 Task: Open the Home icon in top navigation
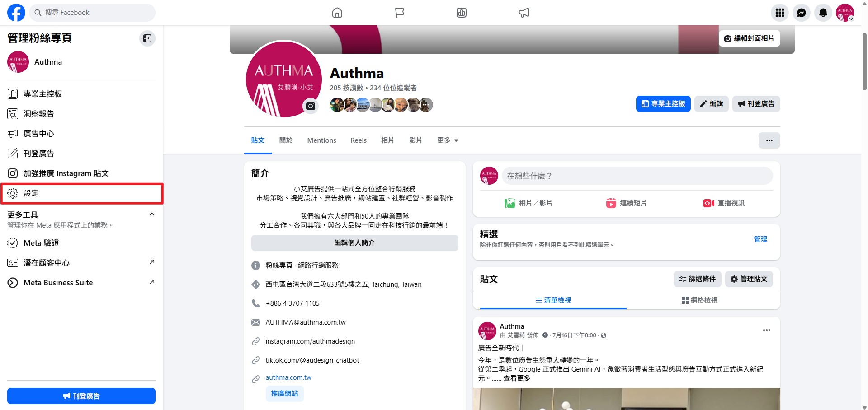click(337, 13)
